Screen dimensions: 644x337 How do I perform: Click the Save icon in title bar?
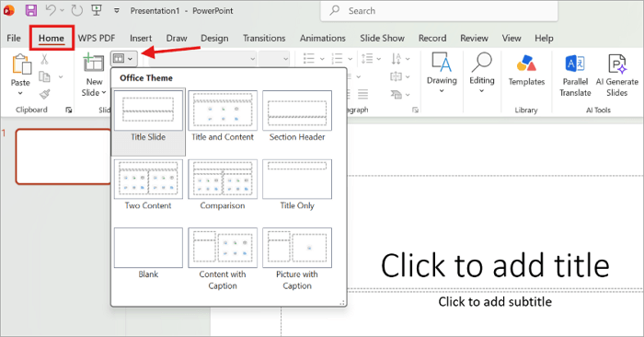coord(31,10)
